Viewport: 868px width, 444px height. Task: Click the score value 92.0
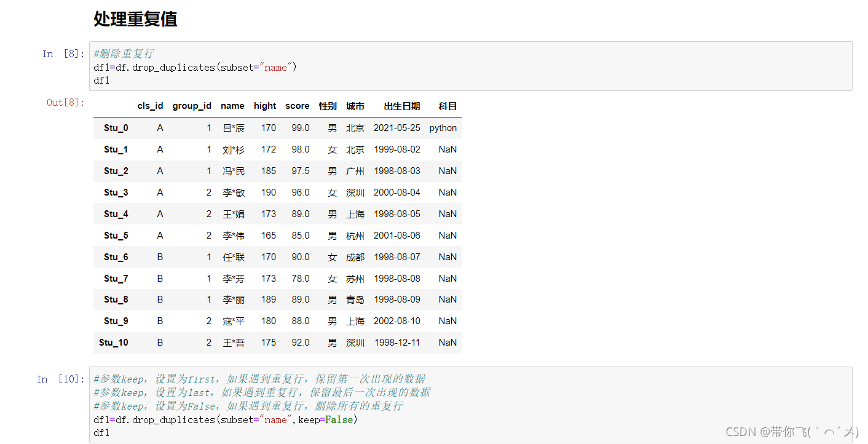coord(301,343)
